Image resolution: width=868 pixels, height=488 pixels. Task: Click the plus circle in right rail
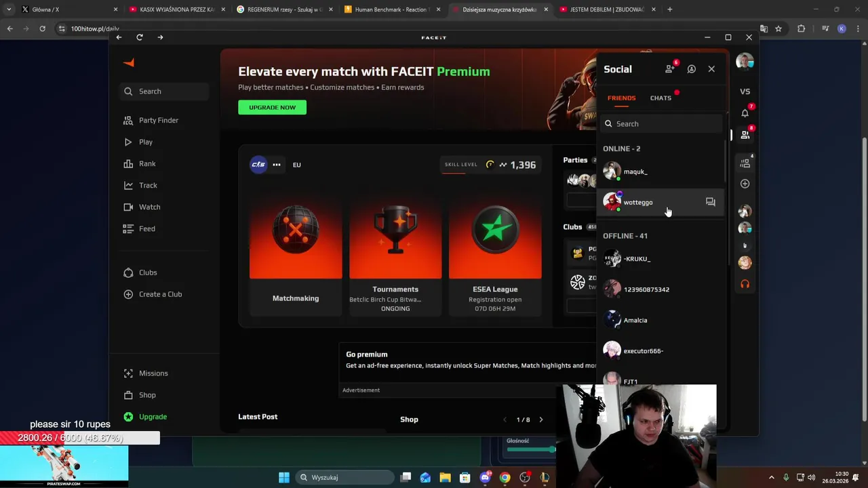tap(745, 184)
